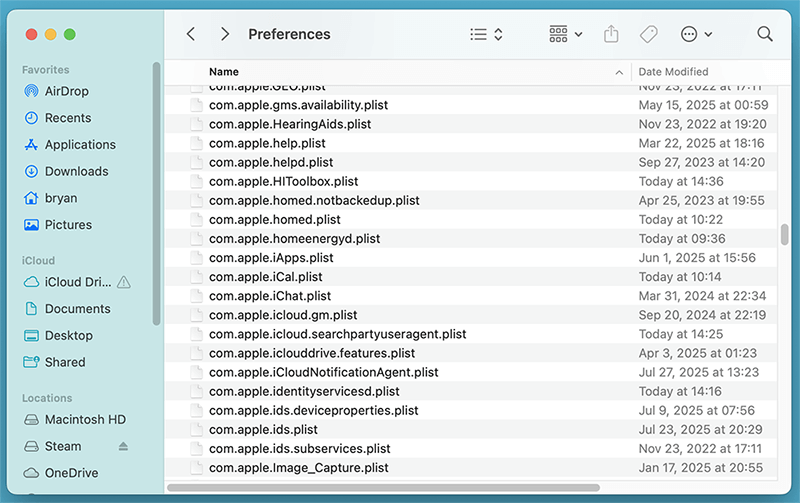
Task: Click the Downloads arrow icon
Action: tap(31, 171)
